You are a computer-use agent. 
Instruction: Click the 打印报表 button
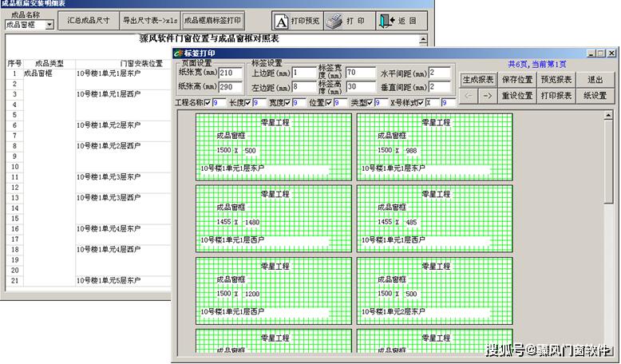(556, 96)
